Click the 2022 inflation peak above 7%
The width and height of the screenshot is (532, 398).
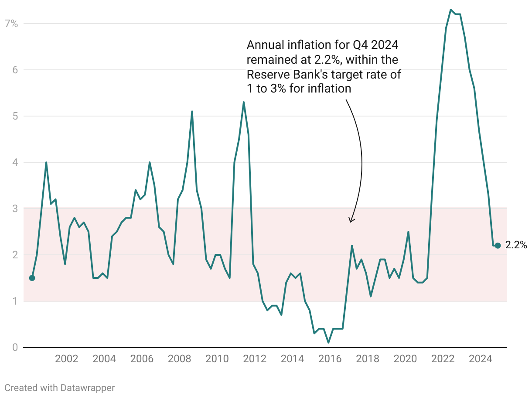[450, 10]
